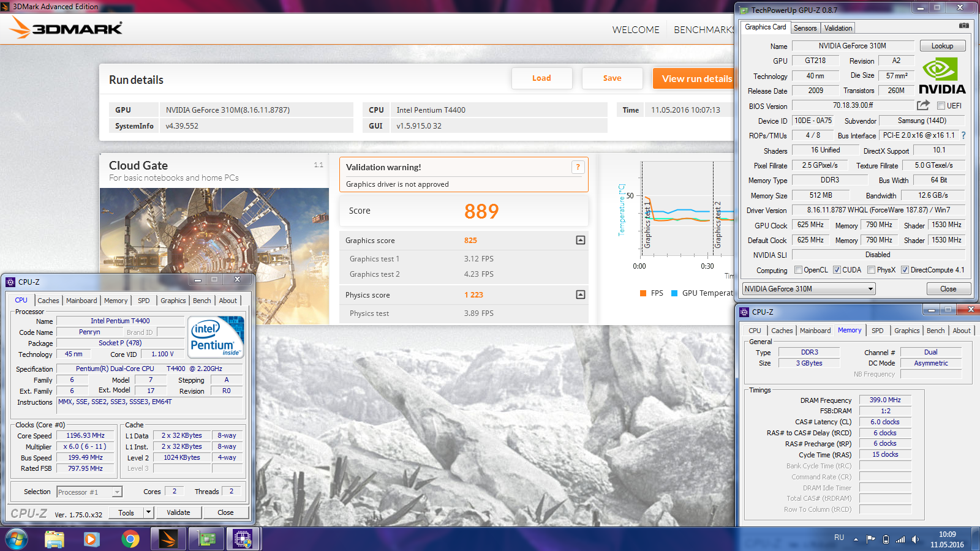The width and height of the screenshot is (980, 551).
Task: Open WELCOME in the 3DMark menu
Action: click(x=636, y=30)
